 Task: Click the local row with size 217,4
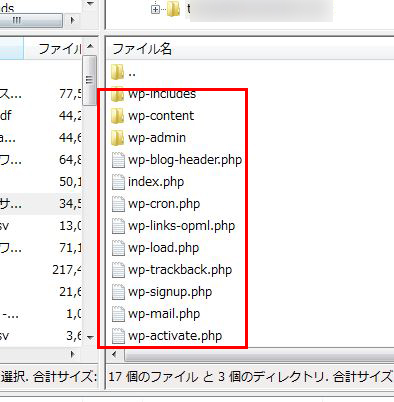click(41, 270)
